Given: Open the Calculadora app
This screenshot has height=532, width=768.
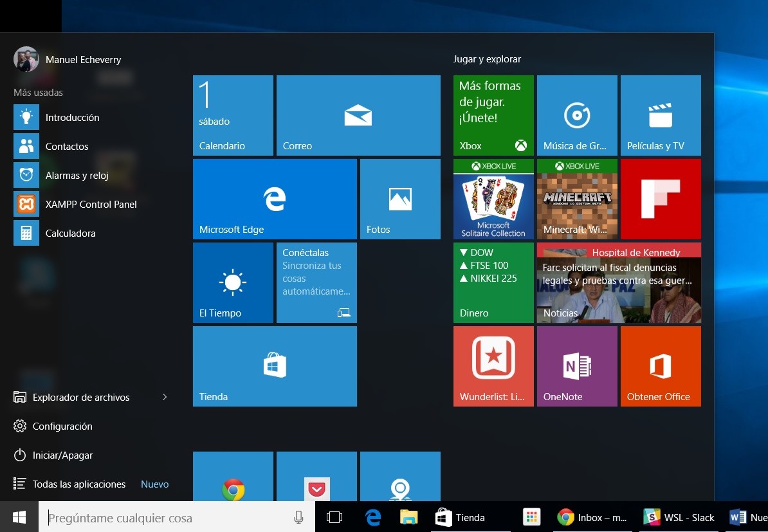Looking at the screenshot, I should click(71, 233).
